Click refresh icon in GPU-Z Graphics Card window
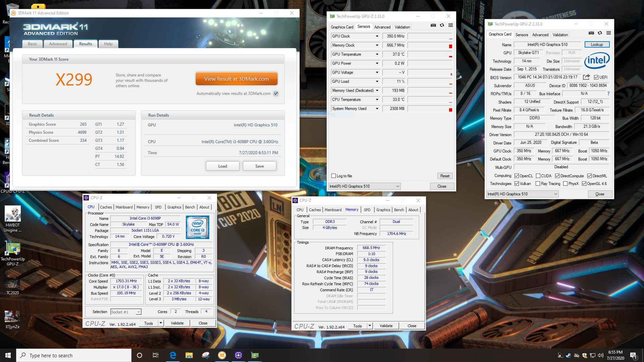 pyautogui.click(x=600, y=33)
